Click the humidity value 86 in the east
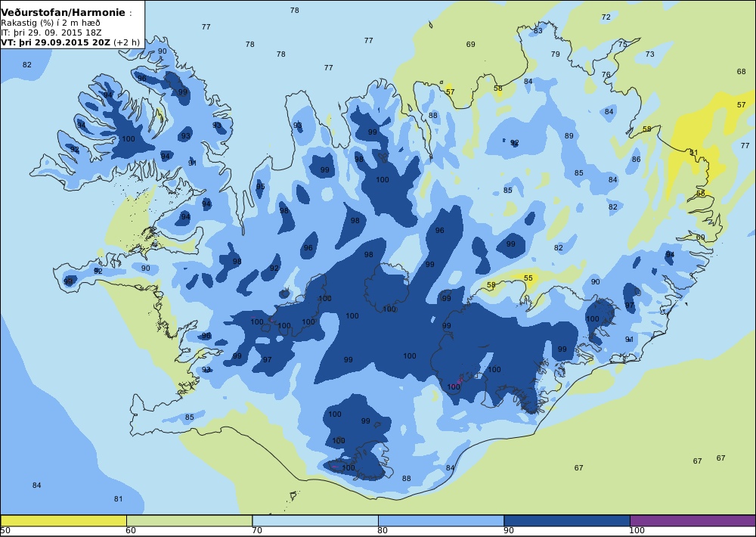The image size is (756, 537). [x=637, y=160]
